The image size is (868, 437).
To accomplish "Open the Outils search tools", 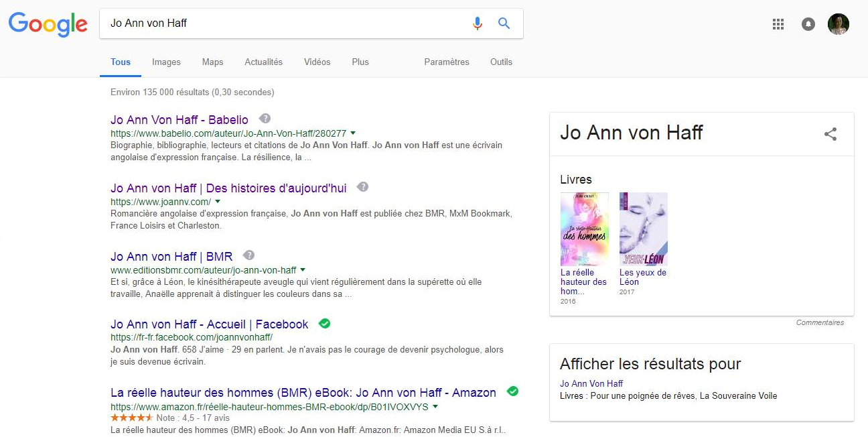I will pos(501,62).
